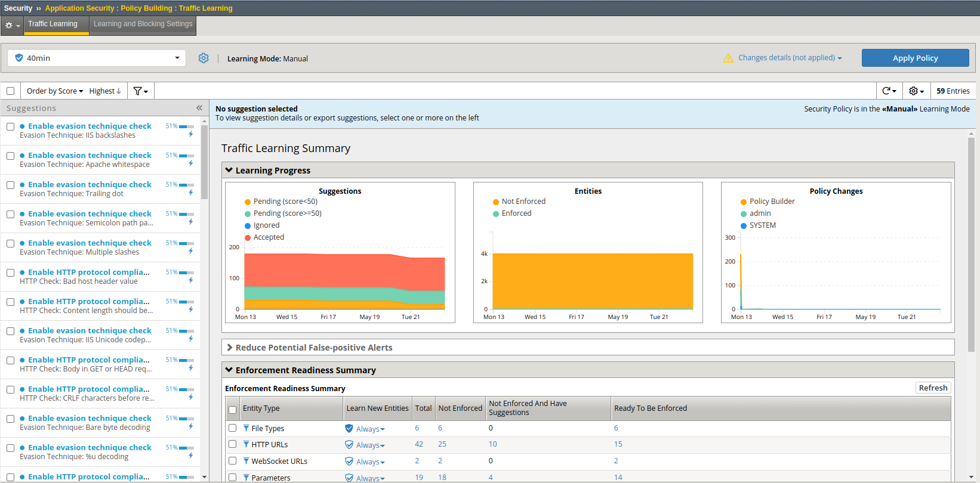This screenshot has width=980, height=483.
Task: Open the filter funnel icon menu
Action: (140, 91)
